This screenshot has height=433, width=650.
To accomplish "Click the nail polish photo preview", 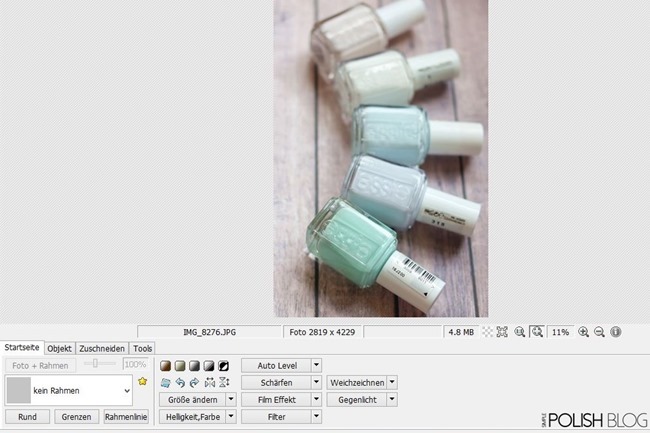I will pos(381,158).
